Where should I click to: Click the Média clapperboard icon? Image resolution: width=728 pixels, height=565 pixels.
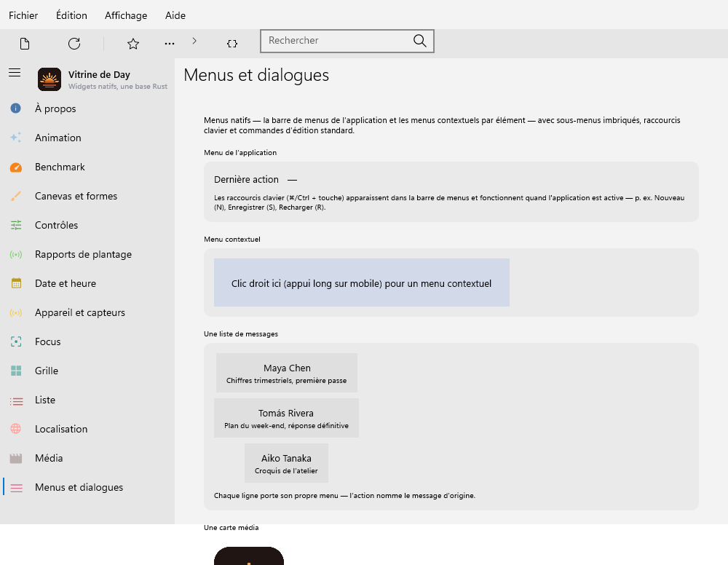coord(16,459)
